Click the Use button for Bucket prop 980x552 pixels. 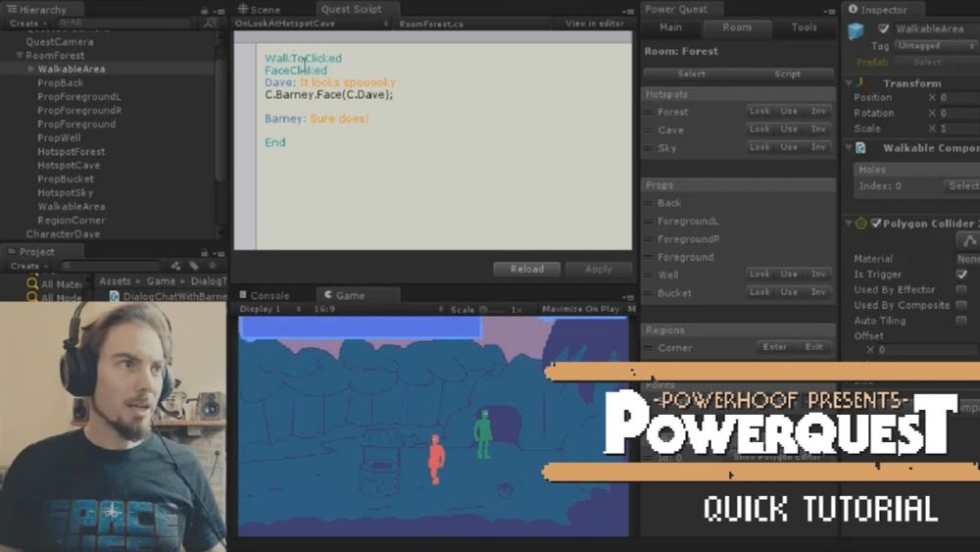(x=789, y=292)
